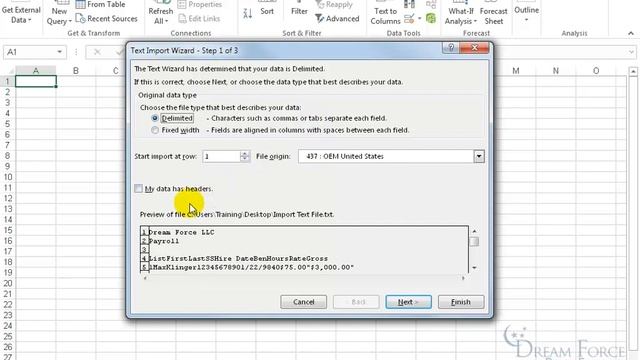The height and width of the screenshot is (360, 640).
Task: Click preview line 'ListFirstLastSSHire DateBenHoursRateGross'
Action: (238, 259)
